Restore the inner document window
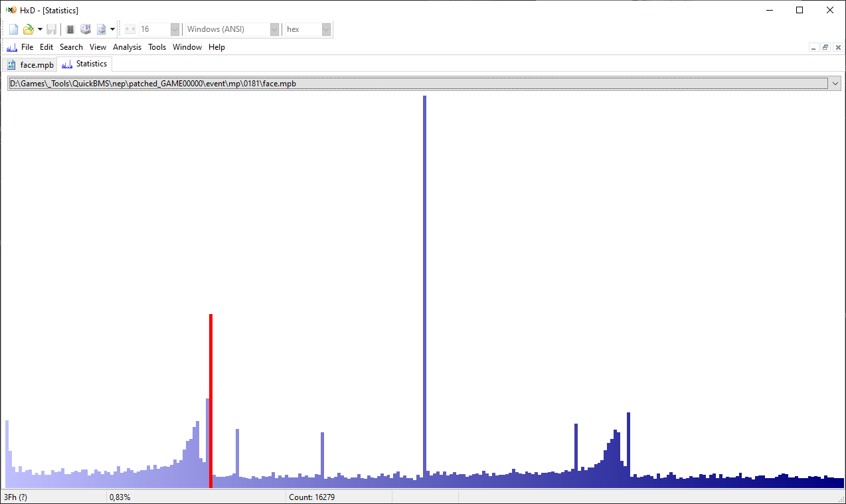 tap(825, 47)
